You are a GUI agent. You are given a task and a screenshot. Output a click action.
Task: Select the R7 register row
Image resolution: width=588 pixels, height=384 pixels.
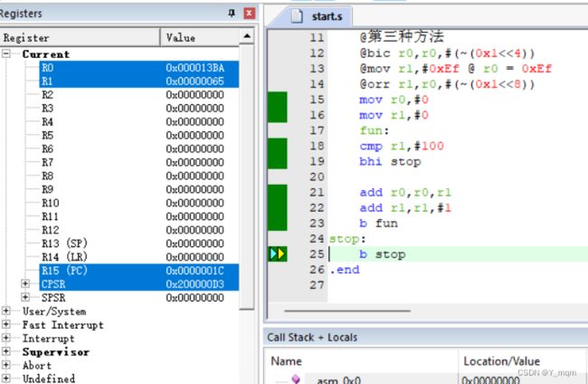(x=138, y=162)
